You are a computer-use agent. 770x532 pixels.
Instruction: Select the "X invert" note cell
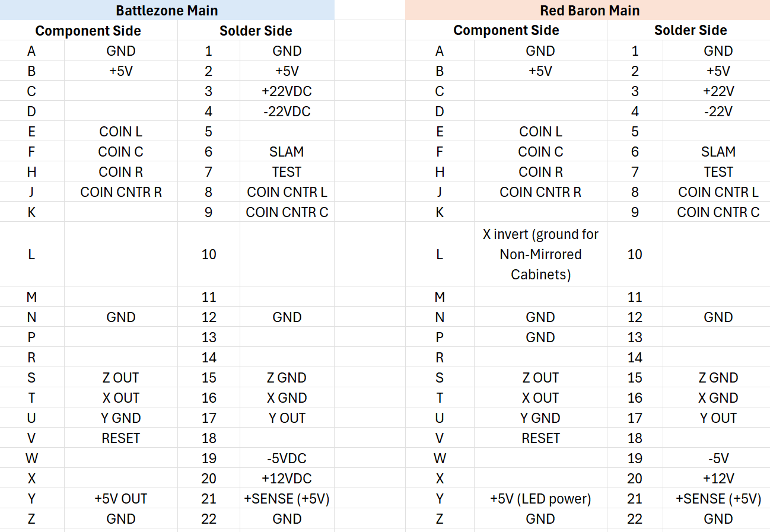(540, 254)
